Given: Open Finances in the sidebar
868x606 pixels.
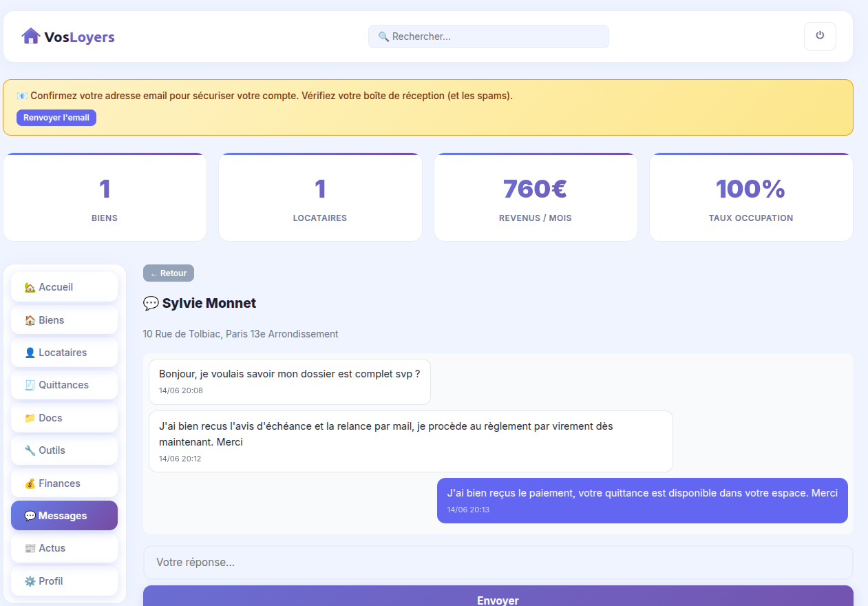Looking at the screenshot, I should click(x=64, y=483).
